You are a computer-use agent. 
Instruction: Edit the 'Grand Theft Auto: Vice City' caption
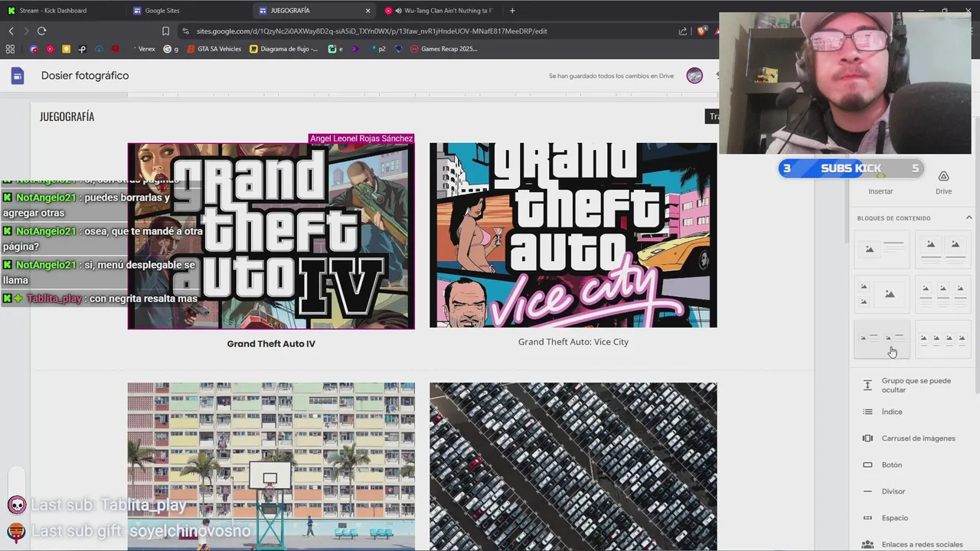pyautogui.click(x=573, y=342)
